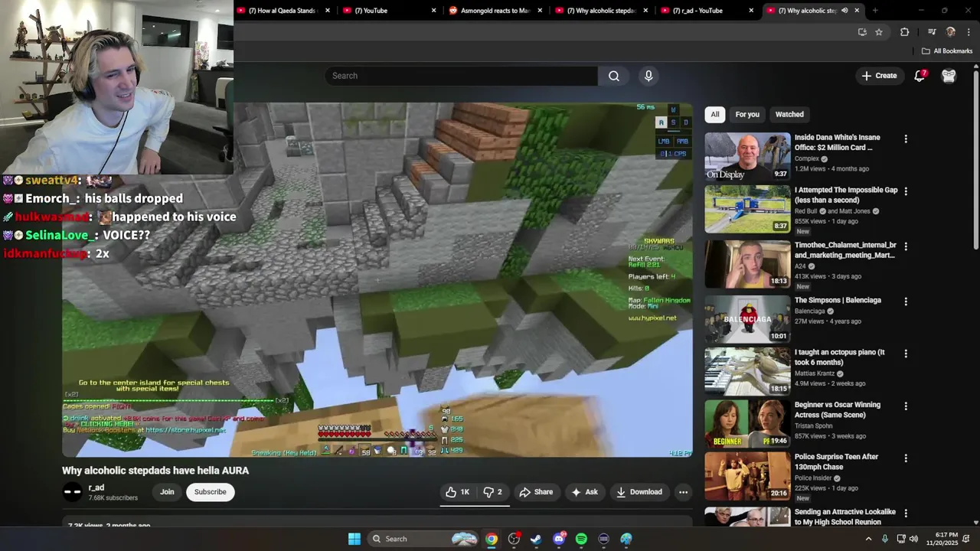Open options menu for Impossible Gap video

coord(906,191)
